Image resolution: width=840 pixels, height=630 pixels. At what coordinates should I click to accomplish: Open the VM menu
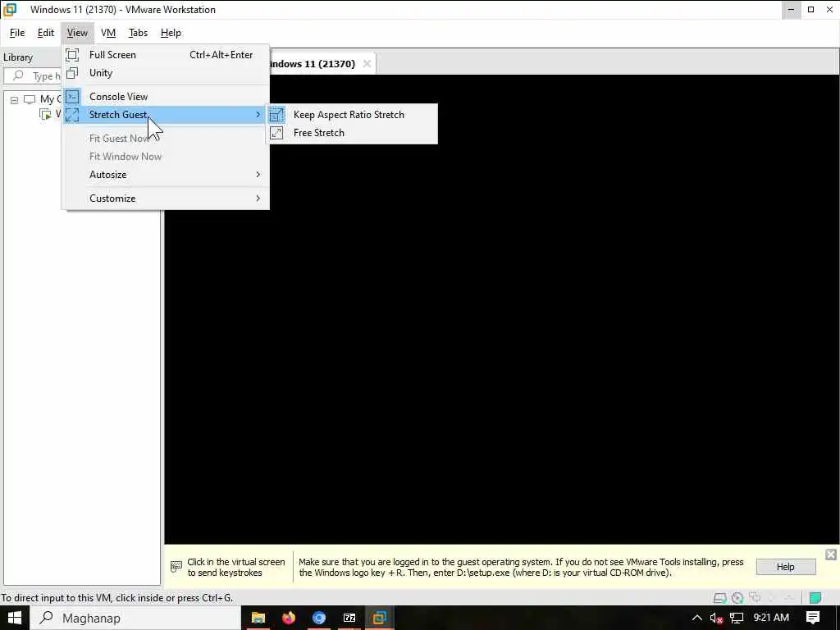pyautogui.click(x=108, y=33)
